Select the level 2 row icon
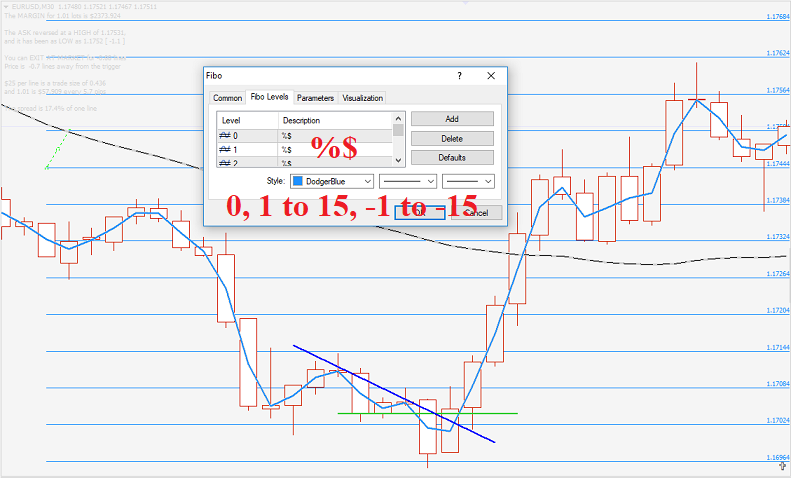 pos(225,163)
